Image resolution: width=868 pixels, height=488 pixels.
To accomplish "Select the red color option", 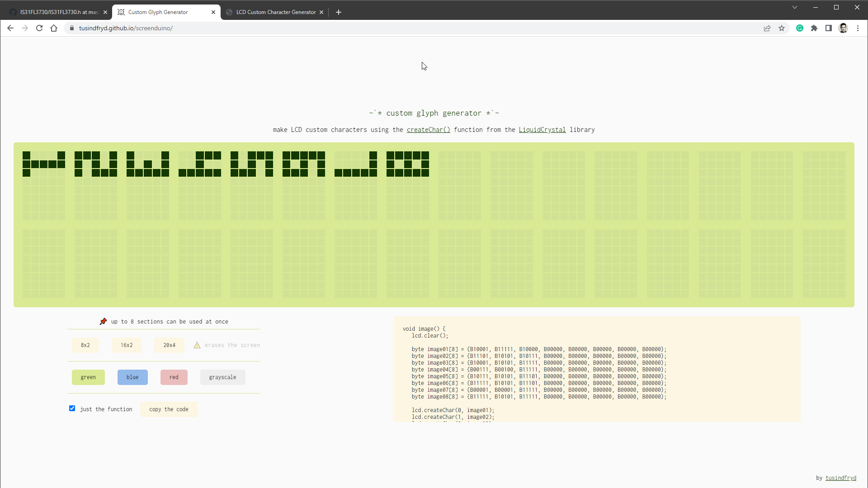I will [174, 377].
